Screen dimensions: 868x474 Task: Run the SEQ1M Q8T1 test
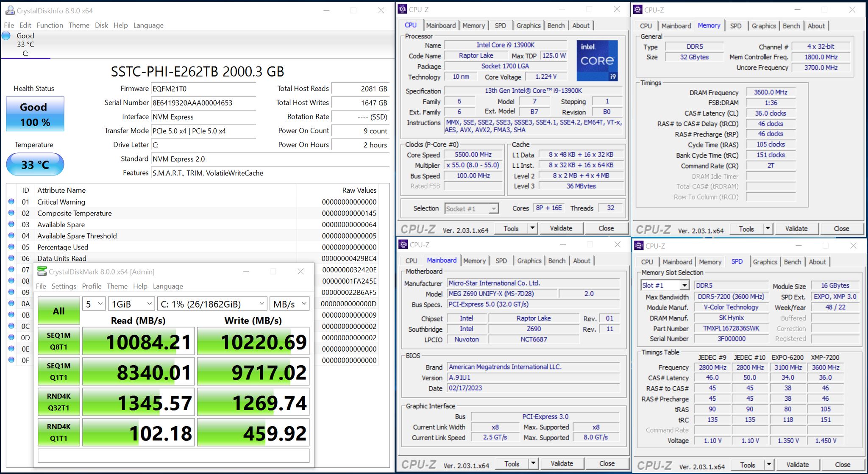[58, 341]
